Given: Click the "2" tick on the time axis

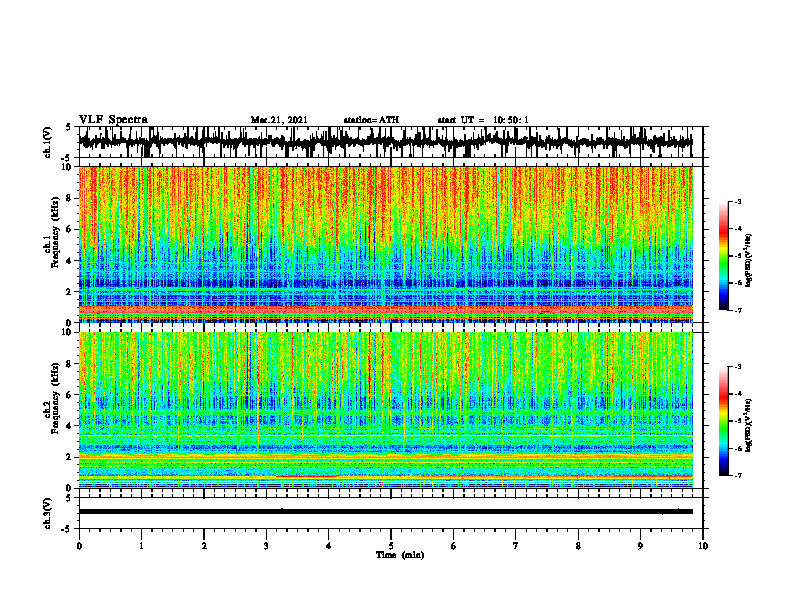Looking at the screenshot, I should pyautogui.click(x=204, y=546).
